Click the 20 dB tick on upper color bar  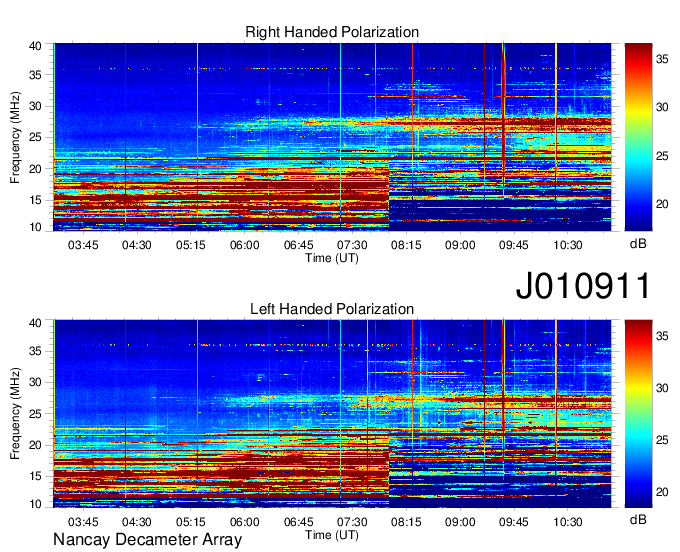pos(662,204)
